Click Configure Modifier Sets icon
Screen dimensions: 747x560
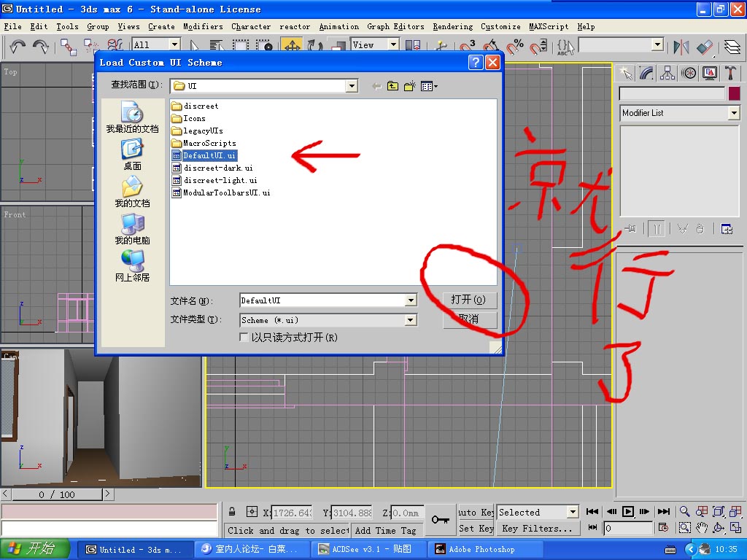tap(727, 229)
